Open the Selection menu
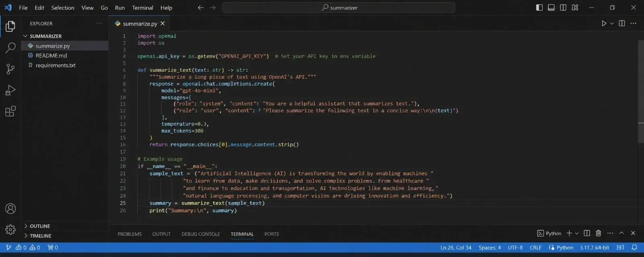The height and width of the screenshot is (257, 644). [x=63, y=8]
